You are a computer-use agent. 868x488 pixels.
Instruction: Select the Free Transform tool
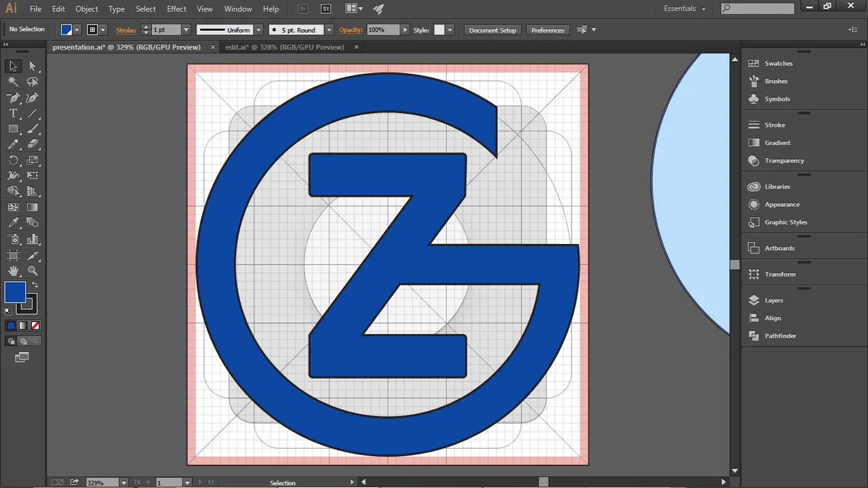(33, 176)
